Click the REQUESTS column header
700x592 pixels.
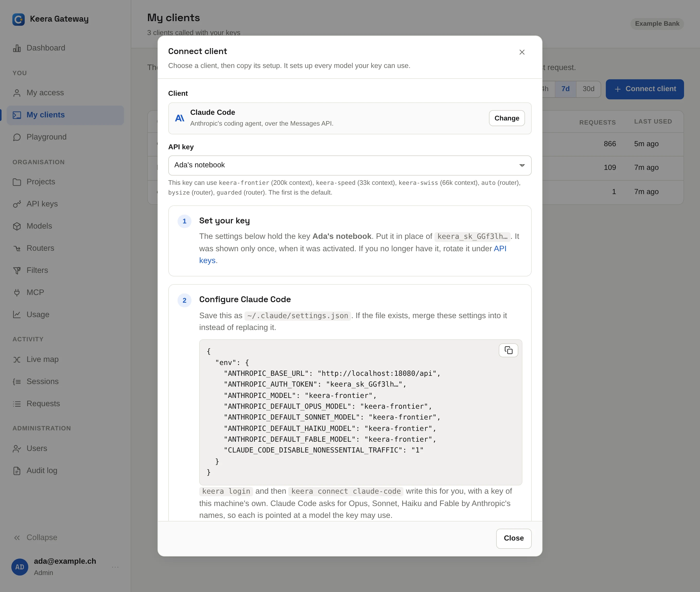597,123
